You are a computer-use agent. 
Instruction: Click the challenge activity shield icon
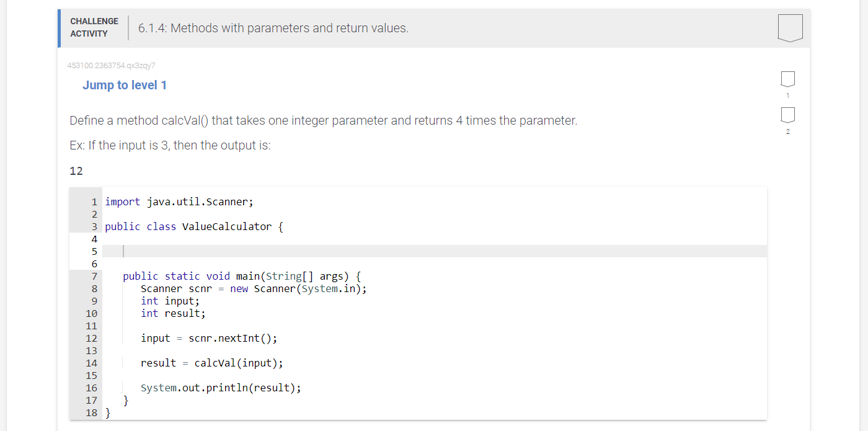click(x=789, y=27)
